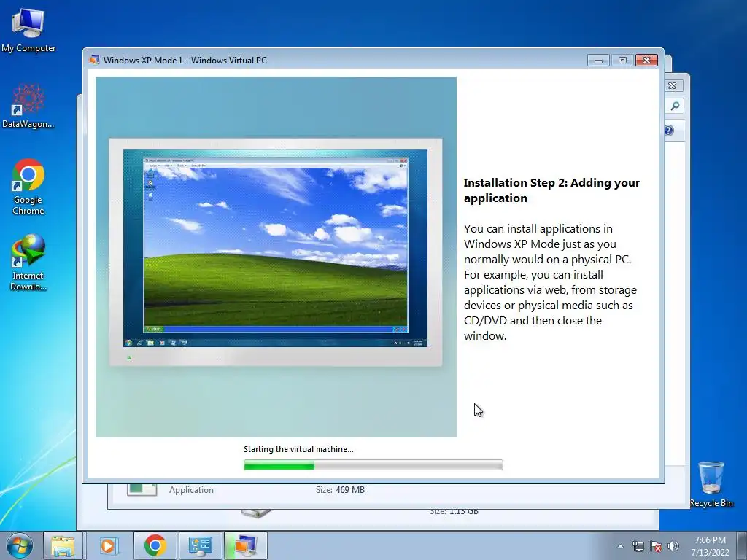Viewport: 747px width, 560px height.
Task: Open the Windows Start menu
Action: (20, 545)
